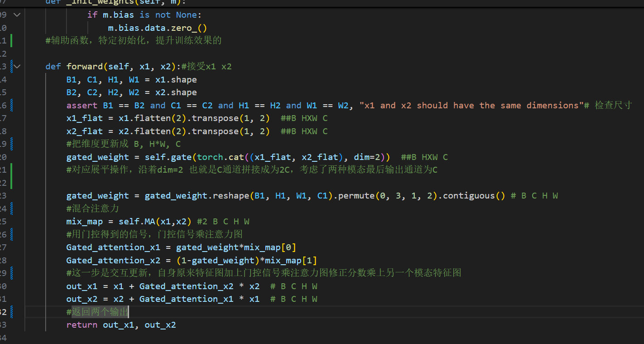Collapse the fold chevron beside 'if m.bias is not None'
Screen dimensions: 644x344
click(x=17, y=15)
